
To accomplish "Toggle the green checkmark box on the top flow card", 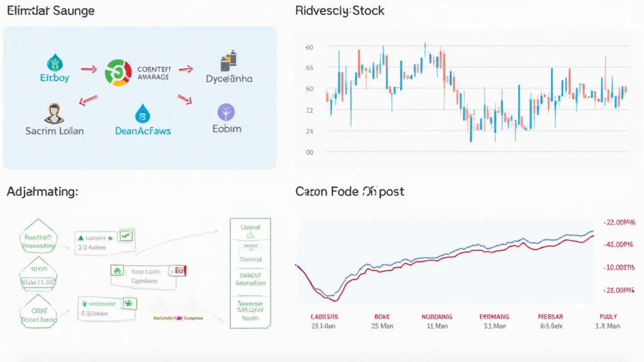I will 126,236.
